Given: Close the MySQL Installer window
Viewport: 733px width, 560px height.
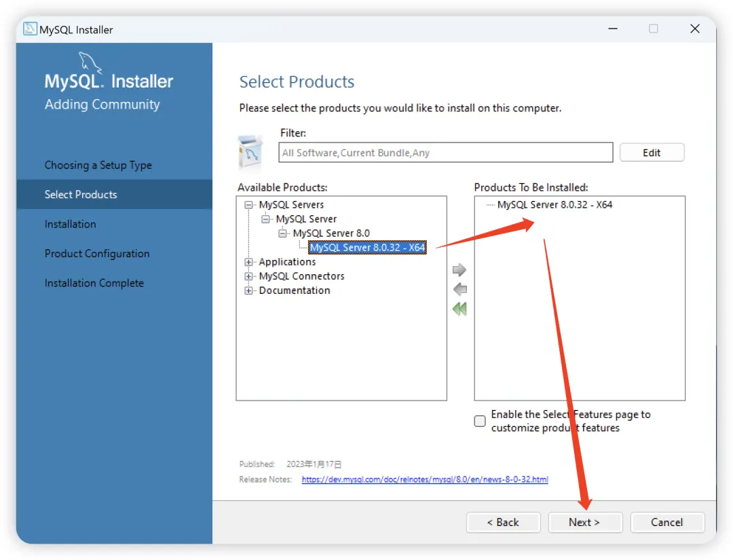Looking at the screenshot, I should (695, 29).
